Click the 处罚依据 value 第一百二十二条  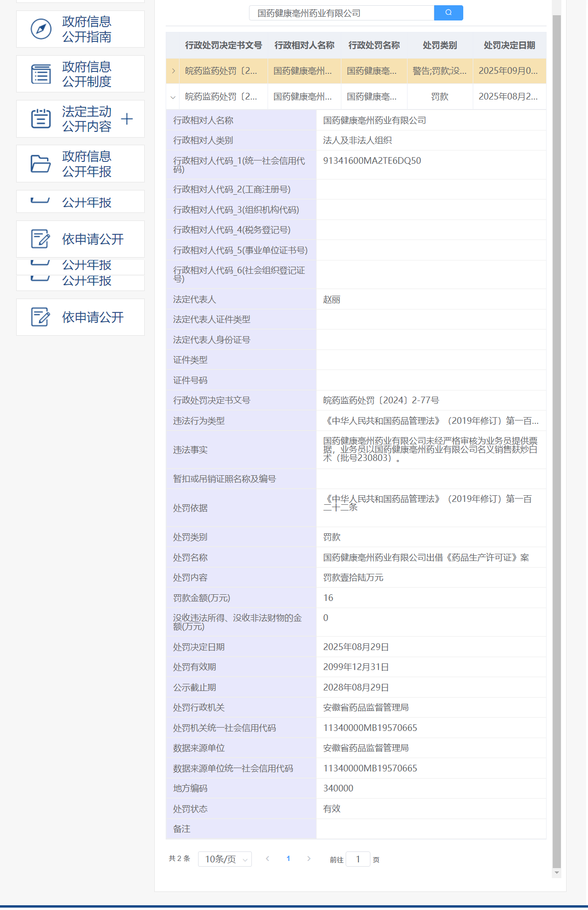coord(428,503)
